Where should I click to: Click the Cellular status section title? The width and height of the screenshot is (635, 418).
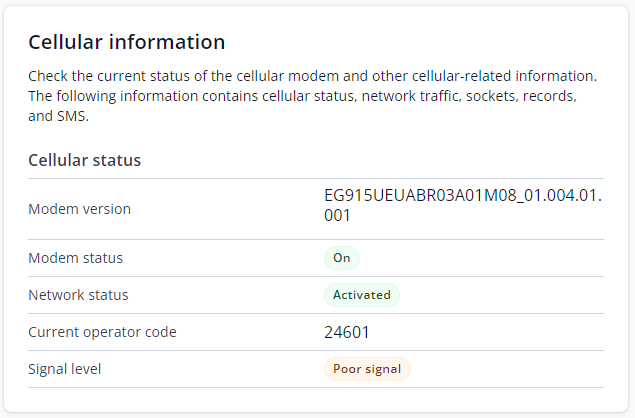pyautogui.click(x=84, y=160)
